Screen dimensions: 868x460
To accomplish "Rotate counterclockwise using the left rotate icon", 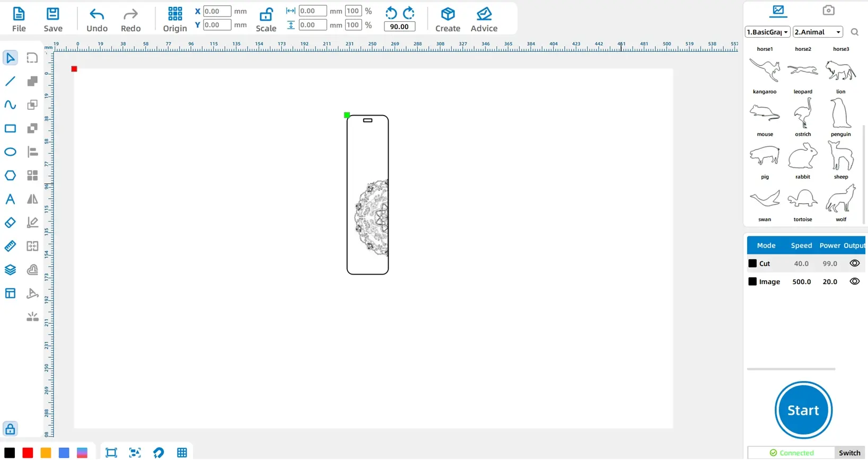I will [391, 13].
